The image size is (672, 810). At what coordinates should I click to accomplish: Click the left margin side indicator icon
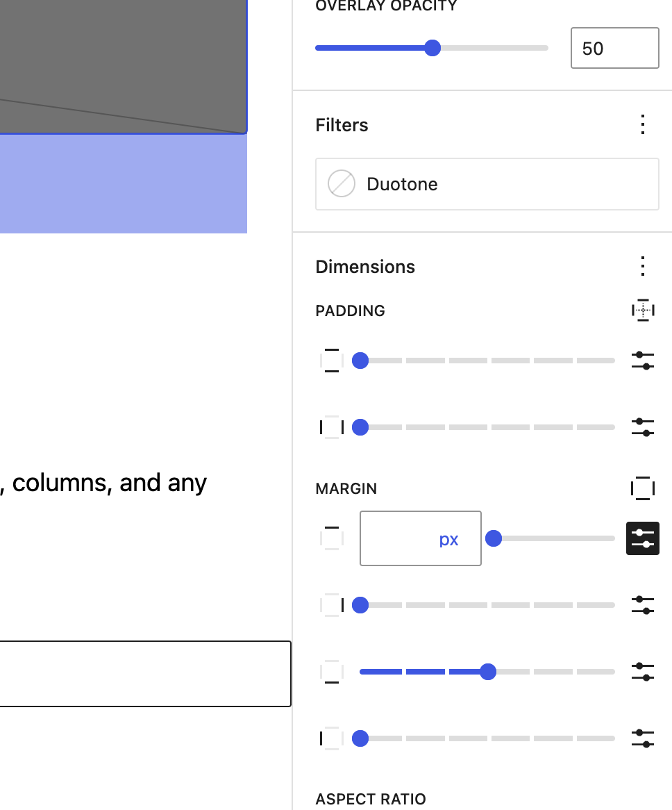tap(331, 738)
